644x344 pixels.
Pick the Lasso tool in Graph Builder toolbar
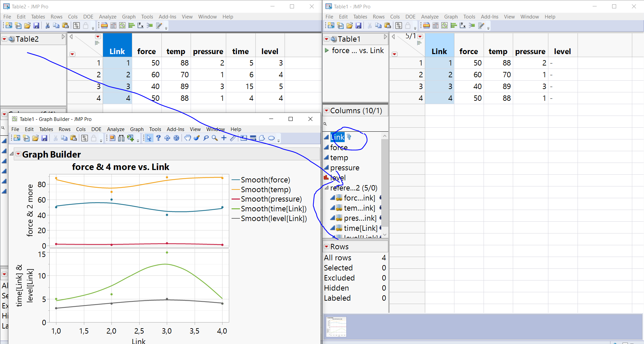tap(206, 138)
